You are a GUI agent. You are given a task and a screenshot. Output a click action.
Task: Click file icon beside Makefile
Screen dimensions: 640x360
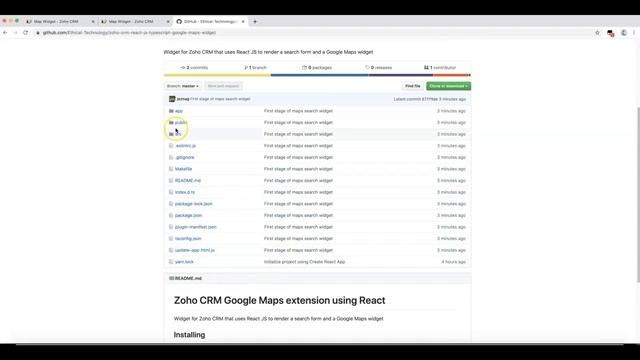click(171, 169)
